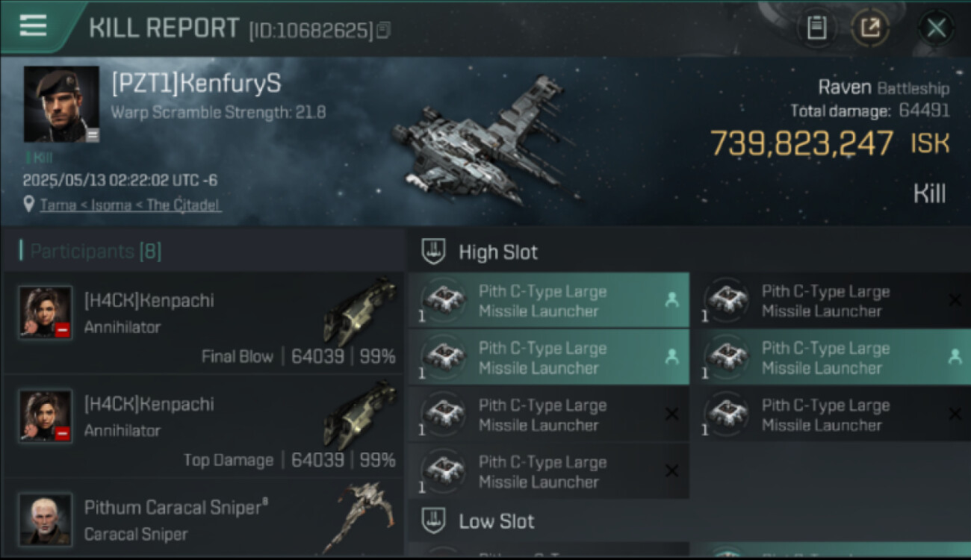Image resolution: width=971 pixels, height=560 pixels.
Task: Click Annihilator ship icon in Final Blow row
Action: coord(361,310)
